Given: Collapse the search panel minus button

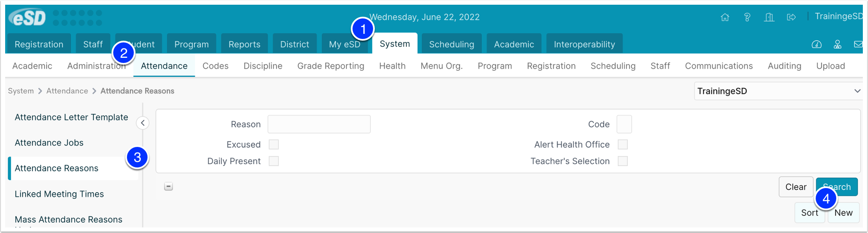Looking at the screenshot, I should click(x=169, y=186).
